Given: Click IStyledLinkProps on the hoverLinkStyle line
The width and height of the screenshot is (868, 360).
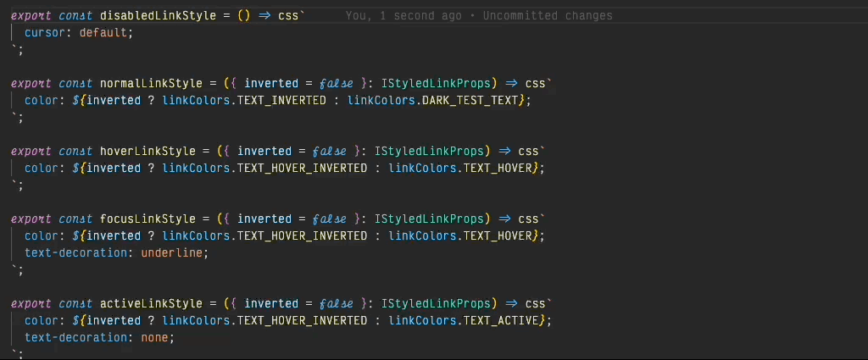Looking at the screenshot, I should (429, 152).
